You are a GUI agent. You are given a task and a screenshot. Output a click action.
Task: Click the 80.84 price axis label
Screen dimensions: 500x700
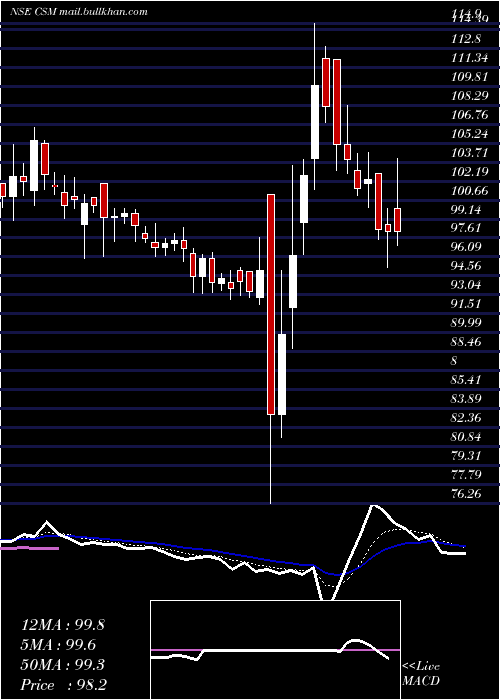pos(466,437)
